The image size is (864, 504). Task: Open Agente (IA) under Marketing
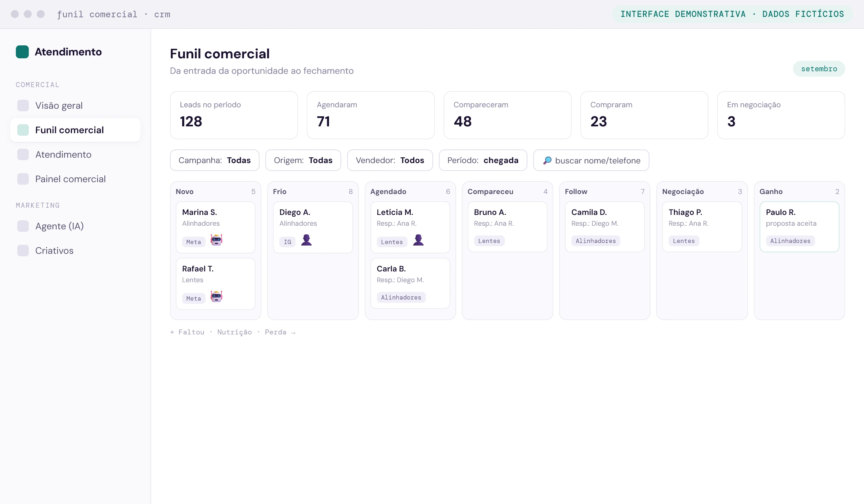coord(75,226)
